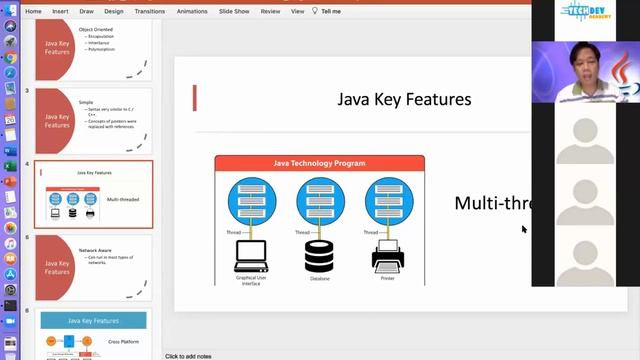Open Preview app in the dock
This screenshot has height=360, width=640.
(10, 88)
